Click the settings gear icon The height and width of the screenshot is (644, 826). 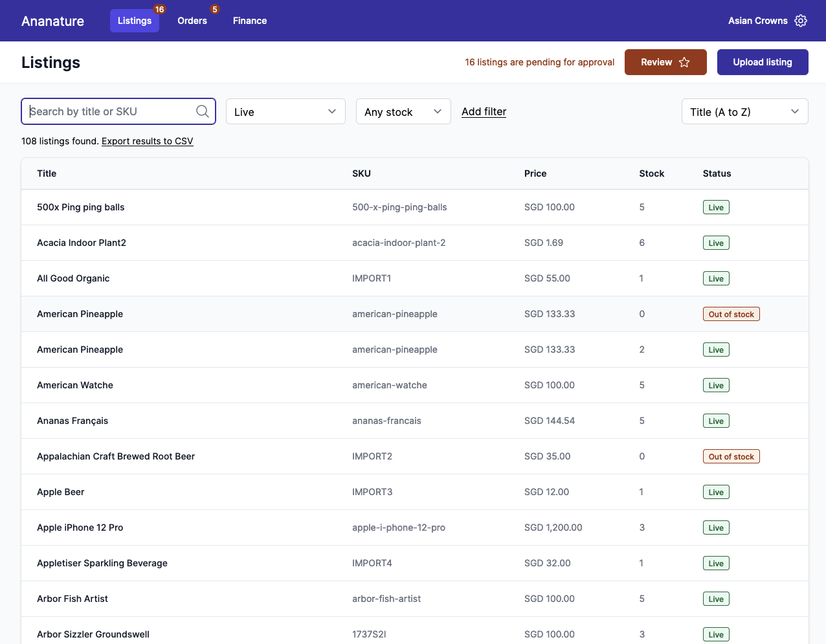point(801,21)
